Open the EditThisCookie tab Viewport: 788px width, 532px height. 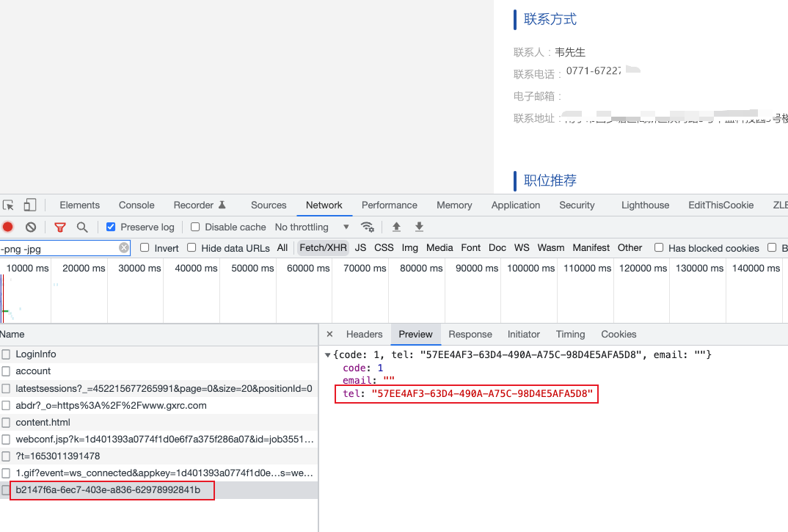(720, 205)
